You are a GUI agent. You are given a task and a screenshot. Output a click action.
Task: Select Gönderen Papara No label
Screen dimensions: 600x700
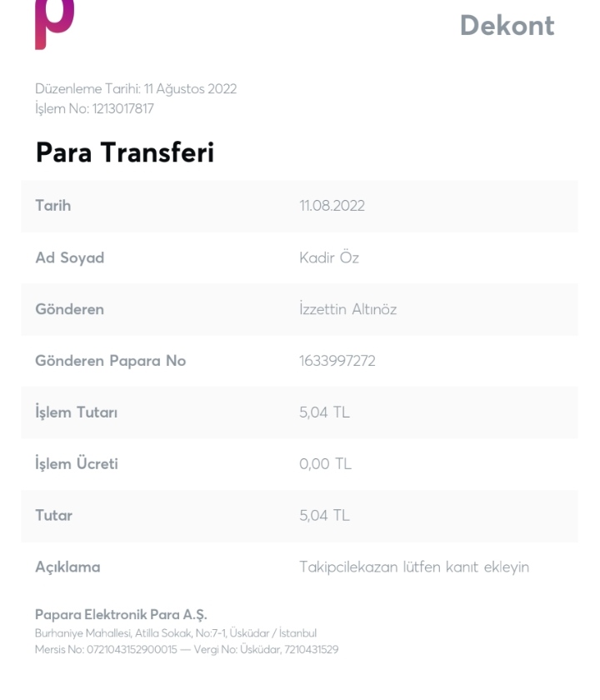coord(111,361)
